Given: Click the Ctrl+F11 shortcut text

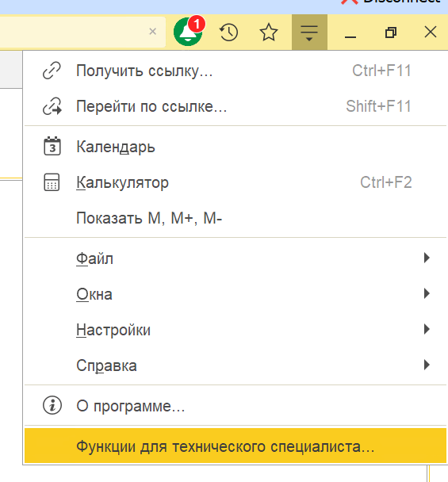Looking at the screenshot, I should coord(381,71).
